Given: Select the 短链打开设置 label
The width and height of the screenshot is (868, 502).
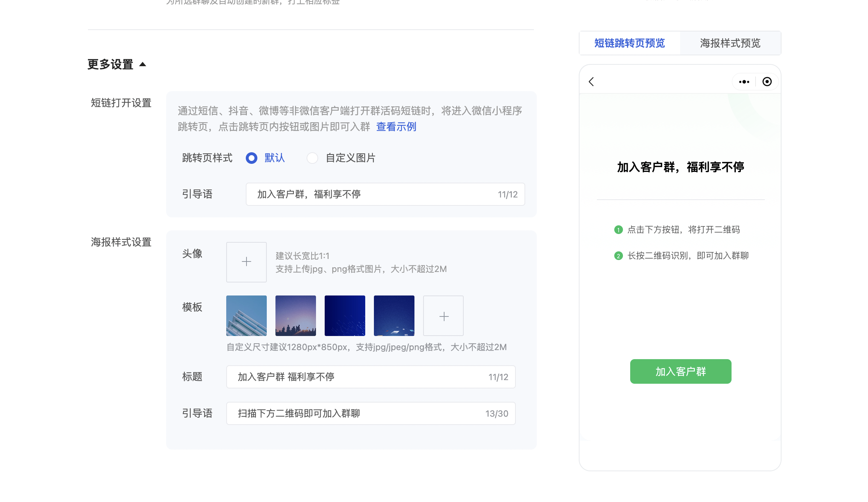Looking at the screenshot, I should [x=121, y=103].
